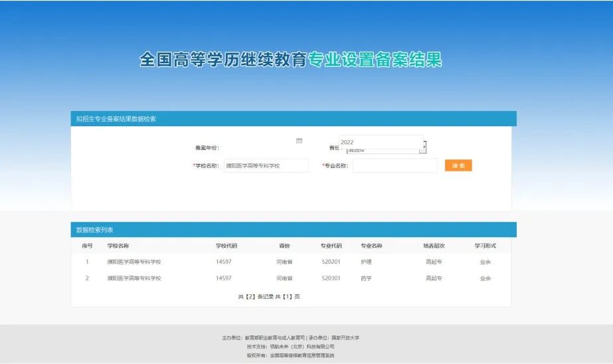Click the 培养层次 column header
Viewport: 613px width, 364px height.
[434, 246]
